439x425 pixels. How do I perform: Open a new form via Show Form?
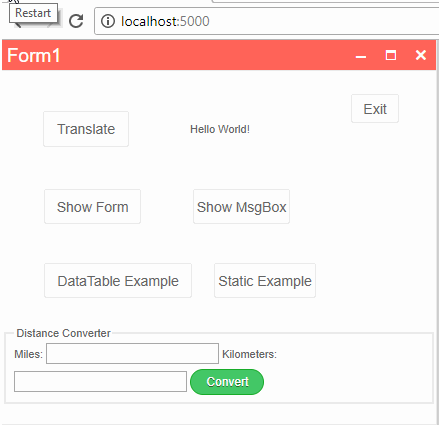92,207
